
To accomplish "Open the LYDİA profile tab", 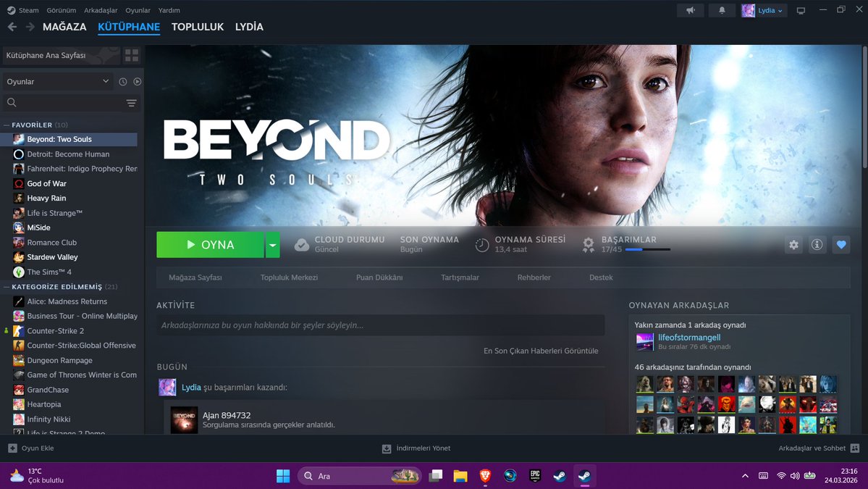I will tap(249, 27).
